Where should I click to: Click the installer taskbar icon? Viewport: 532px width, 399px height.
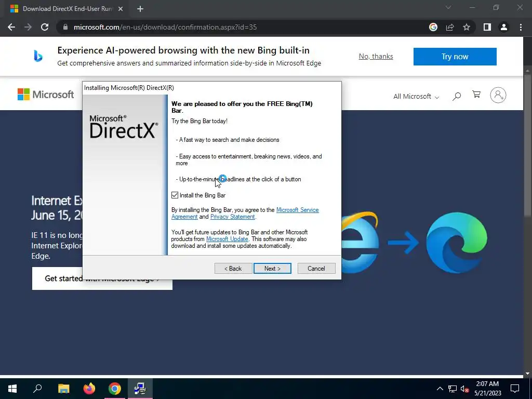(140, 389)
